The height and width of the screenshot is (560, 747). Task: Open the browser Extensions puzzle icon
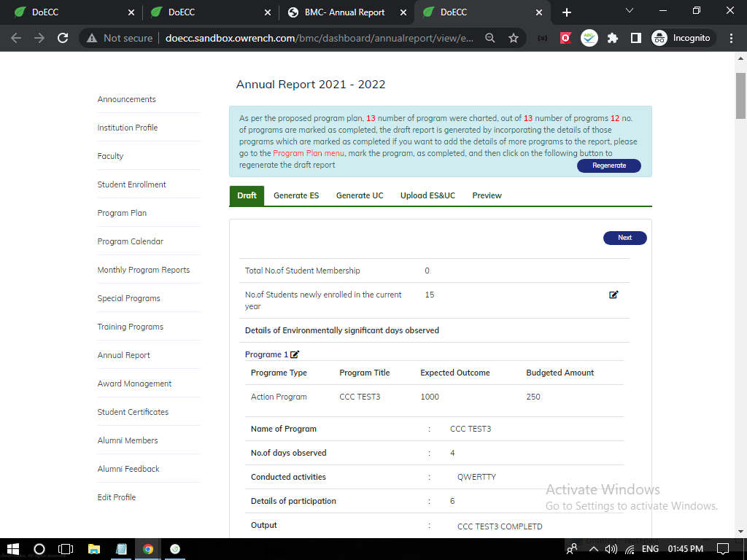(612, 38)
